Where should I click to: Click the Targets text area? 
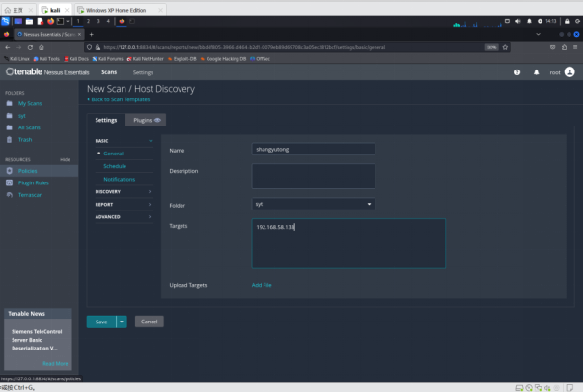point(348,243)
